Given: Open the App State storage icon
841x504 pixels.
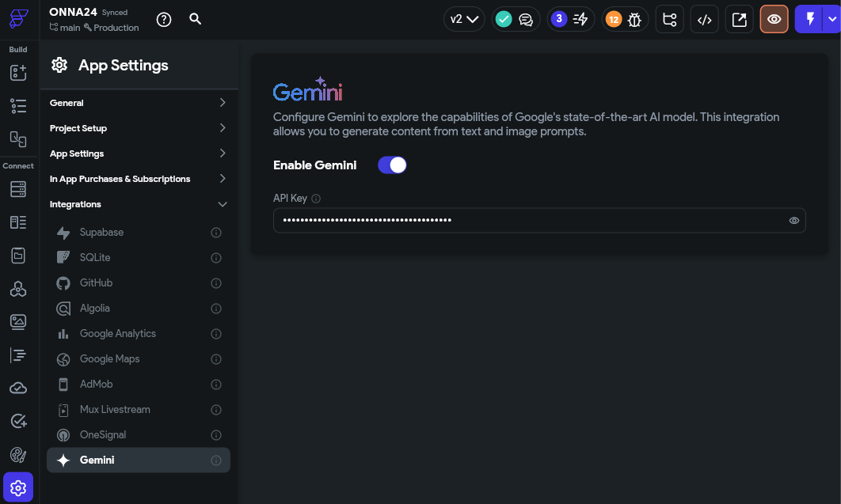Looking at the screenshot, I should [x=18, y=256].
